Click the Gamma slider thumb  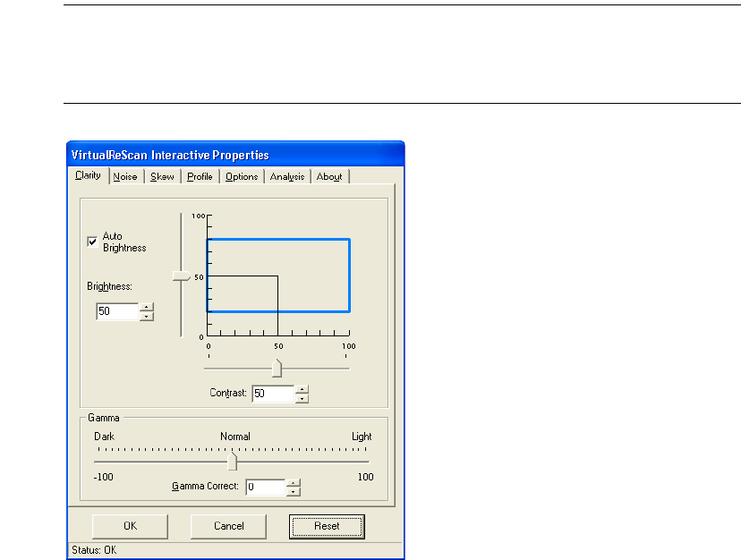(x=233, y=462)
